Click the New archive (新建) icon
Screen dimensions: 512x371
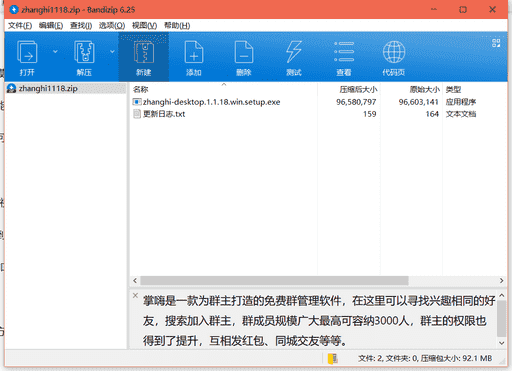tap(144, 52)
